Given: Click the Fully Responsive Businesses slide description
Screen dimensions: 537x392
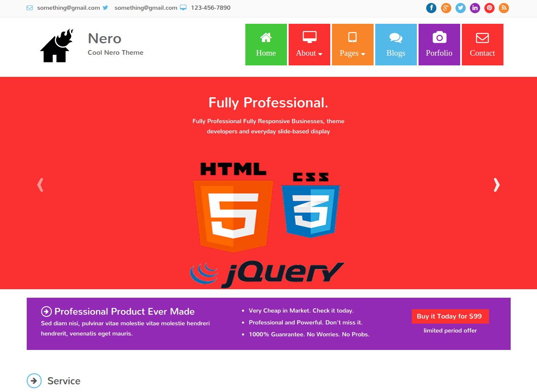Looking at the screenshot, I should pos(268,126).
